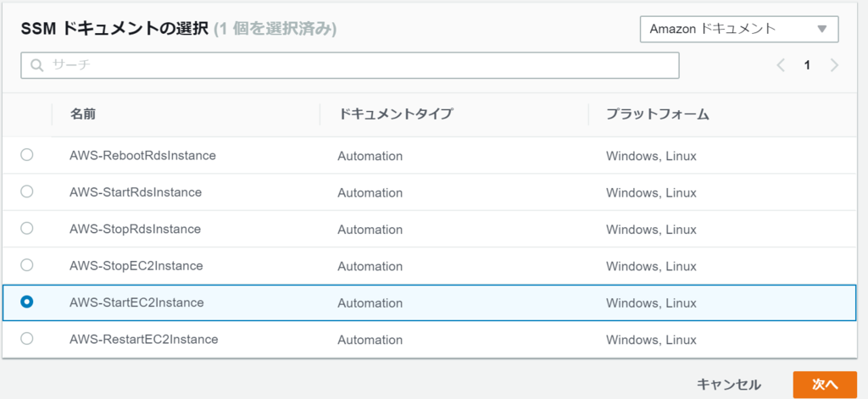Click the orange 次へ button
This screenshot has height=399, width=868.
click(x=825, y=385)
